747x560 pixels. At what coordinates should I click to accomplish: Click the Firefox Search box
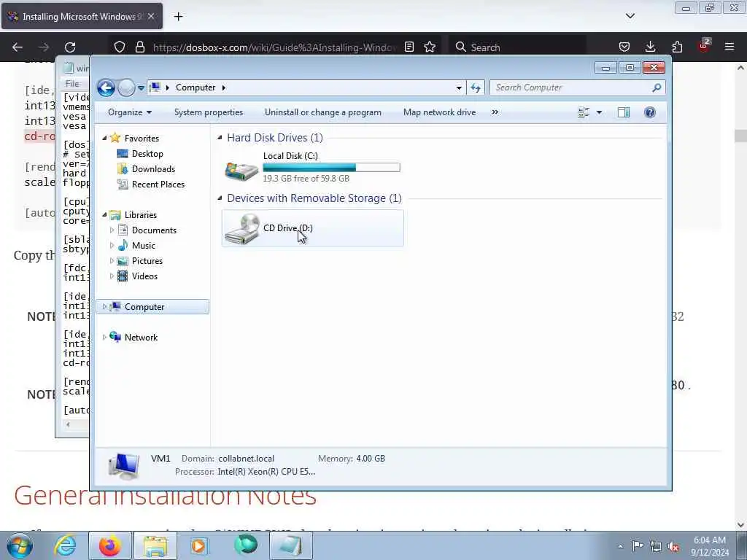[x=517, y=47]
